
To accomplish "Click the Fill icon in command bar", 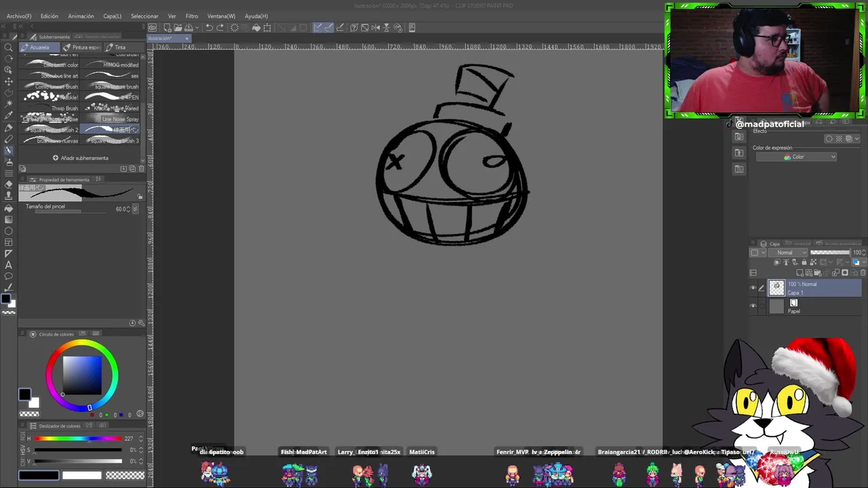I will [x=256, y=28].
